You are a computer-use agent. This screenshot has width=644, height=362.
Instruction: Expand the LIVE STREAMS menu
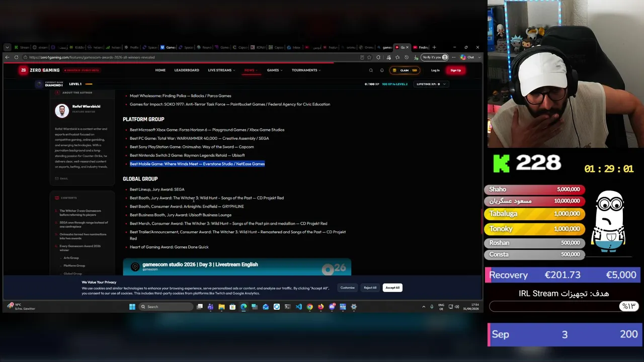point(221,70)
